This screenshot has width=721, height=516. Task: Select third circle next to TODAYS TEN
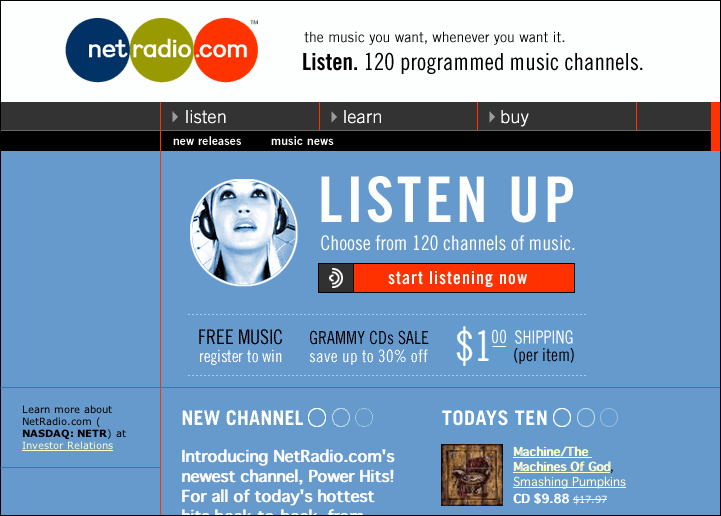pyautogui.click(x=609, y=418)
